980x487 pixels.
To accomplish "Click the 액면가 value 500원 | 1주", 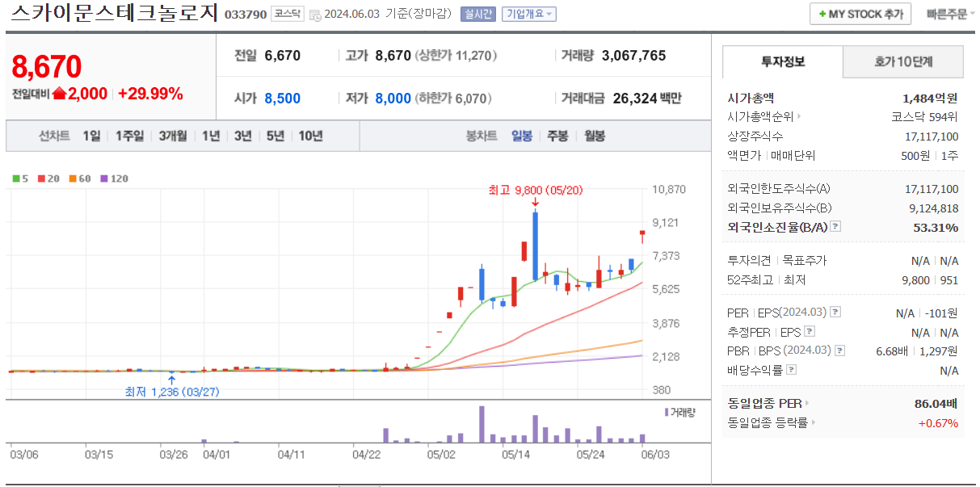I will point(929,156).
